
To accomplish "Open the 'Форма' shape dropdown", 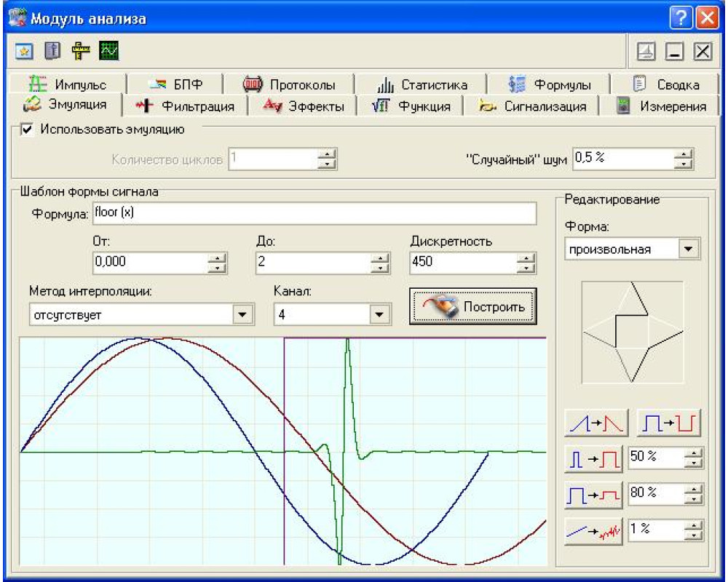I will [687, 250].
